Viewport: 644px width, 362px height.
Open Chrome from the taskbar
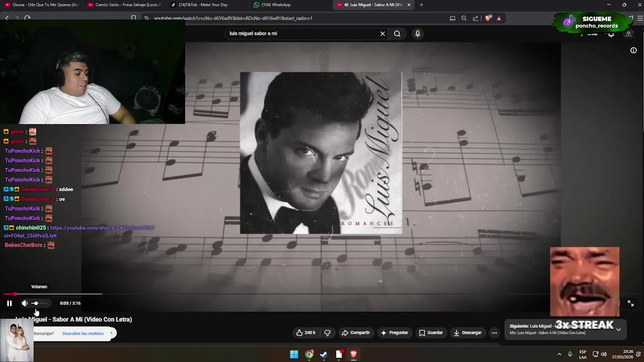[x=309, y=354]
